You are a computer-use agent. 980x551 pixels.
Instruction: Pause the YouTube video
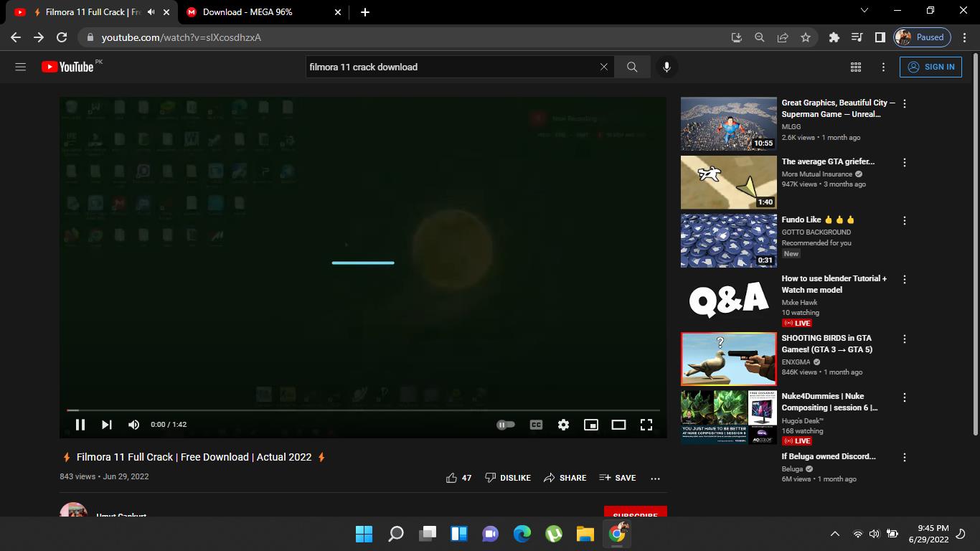point(80,425)
